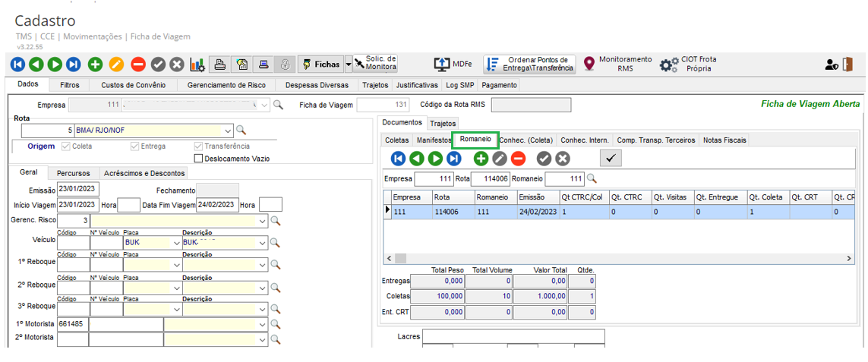Switch to the Gerenciamento de Risco tab

pos(226,85)
